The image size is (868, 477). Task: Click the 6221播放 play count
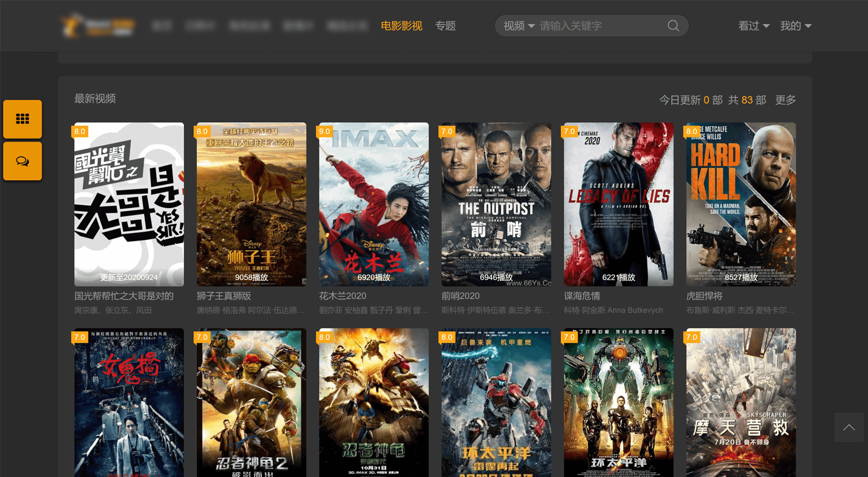[619, 277]
